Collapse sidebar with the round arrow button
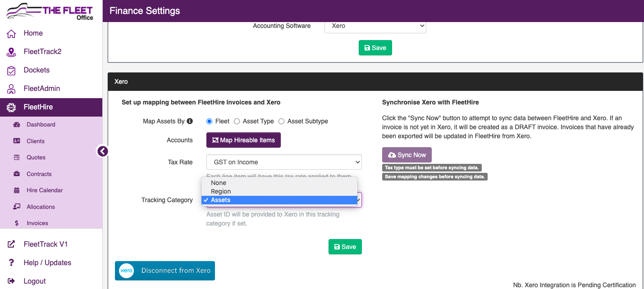The height and width of the screenshot is (289, 644). (x=103, y=151)
